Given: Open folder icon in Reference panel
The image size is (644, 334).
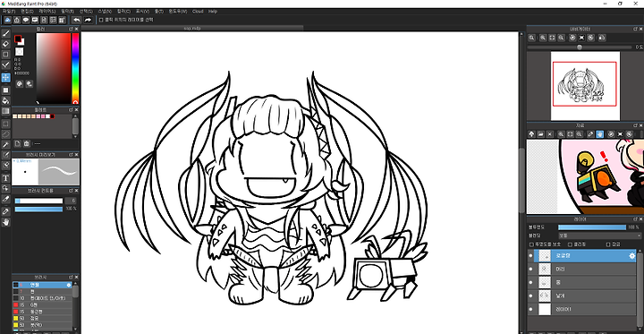Looking at the screenshot, I should (540, 134).
